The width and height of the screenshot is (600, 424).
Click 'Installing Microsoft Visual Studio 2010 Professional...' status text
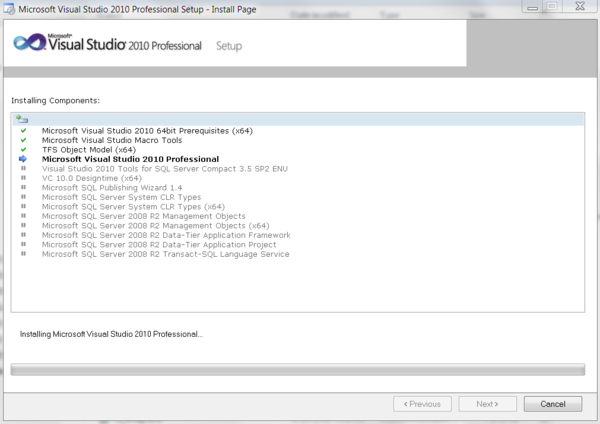pos(111,334)
